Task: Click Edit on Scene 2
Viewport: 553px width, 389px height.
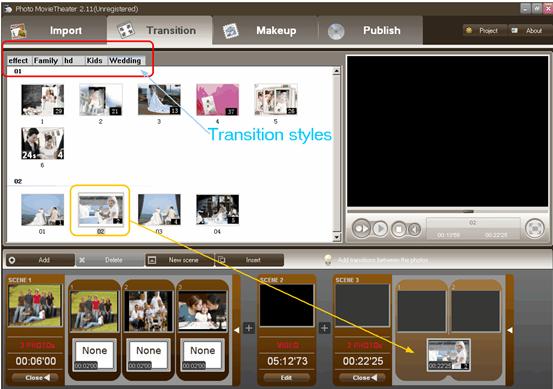Action: (x=286, y=377)
